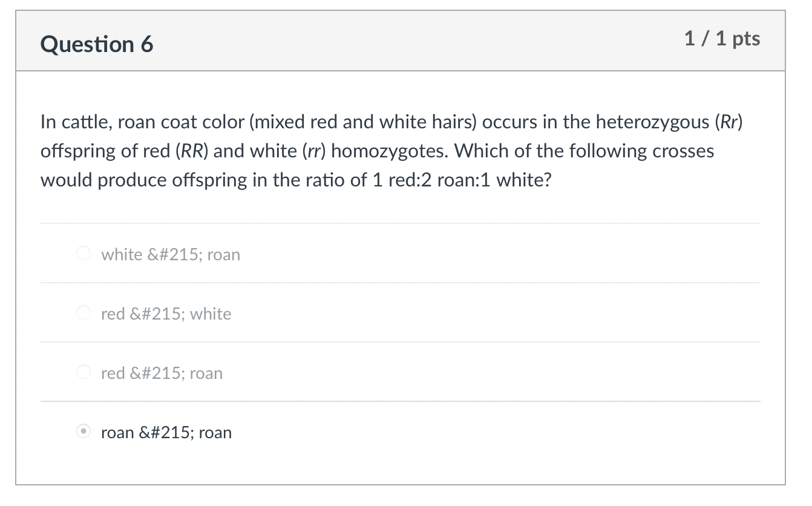
Task: Click the '1 / 1 pts' score label
Action: click(x=722, y=39)
